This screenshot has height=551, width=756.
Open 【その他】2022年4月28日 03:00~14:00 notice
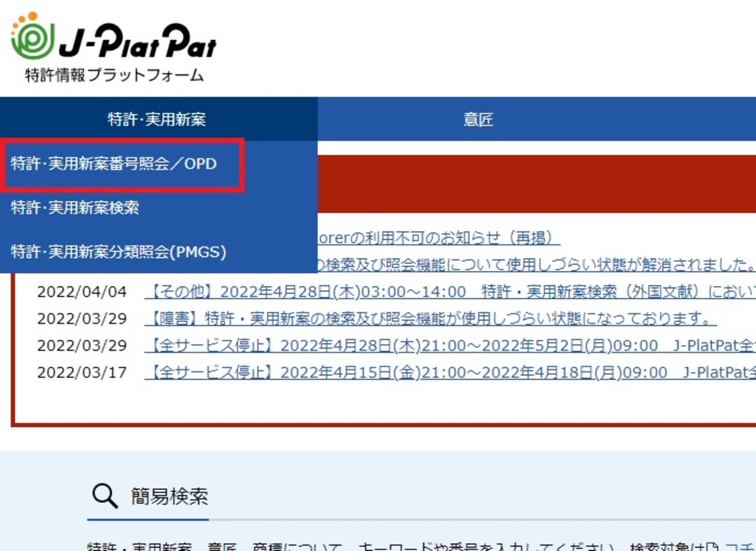click(450, 291)
